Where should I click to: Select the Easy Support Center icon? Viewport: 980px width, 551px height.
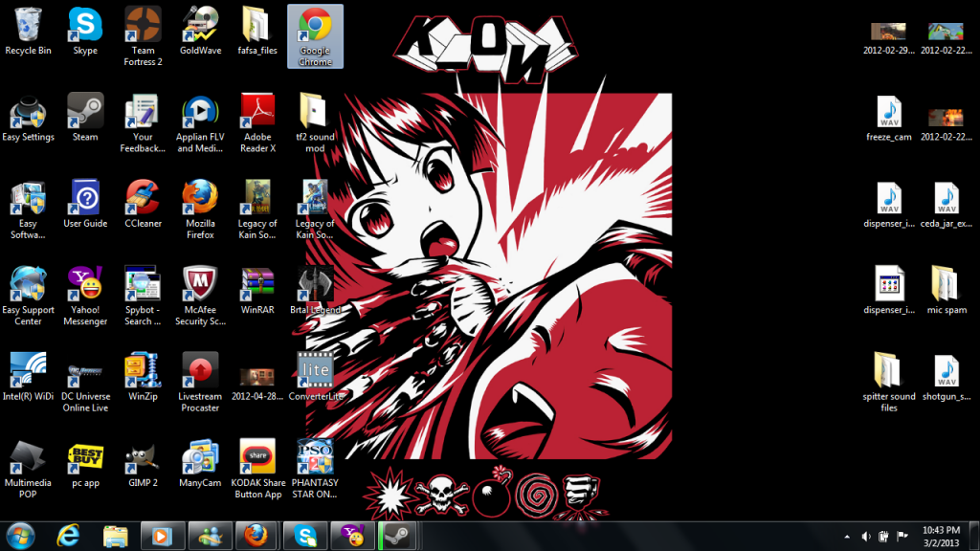[x=28, y=297]
